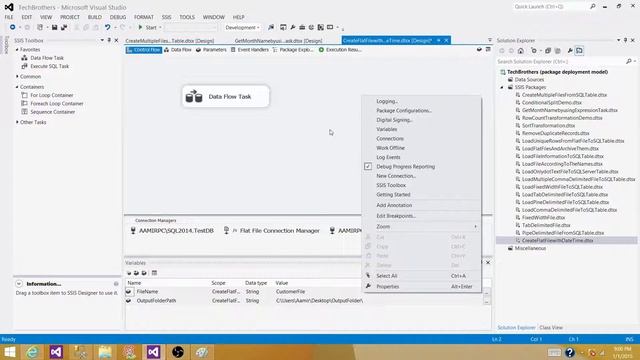This screenshot has width=640, height=360.
Task: Open SortTransformation.dtsx in Solution Explorer
Action: (x=549, y=126)
